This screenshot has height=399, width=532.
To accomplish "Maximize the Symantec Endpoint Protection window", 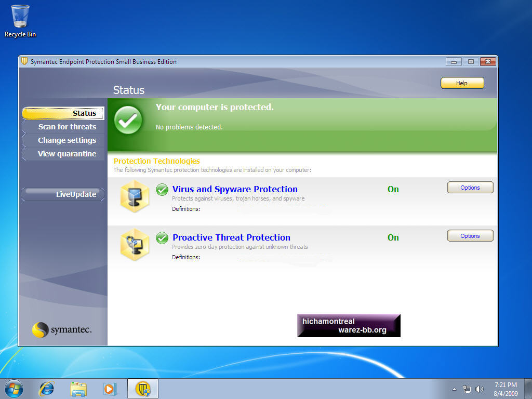I will click(x=471, y=62).
